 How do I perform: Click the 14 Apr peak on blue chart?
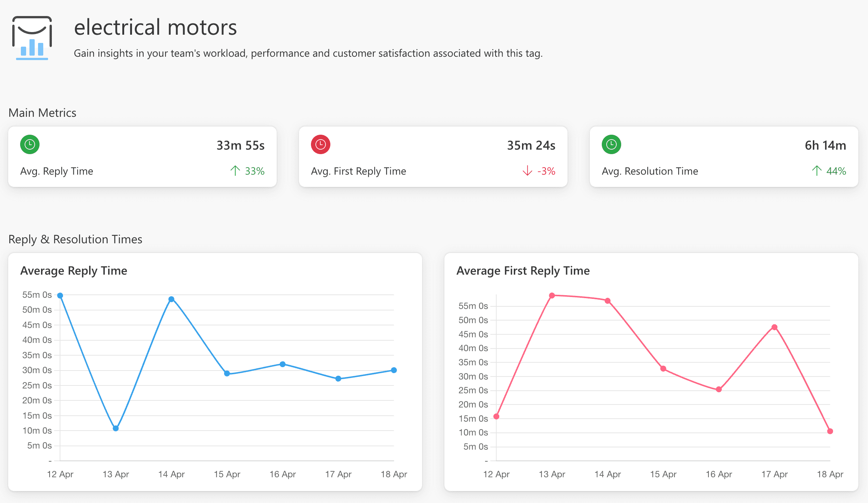point(171,299)
